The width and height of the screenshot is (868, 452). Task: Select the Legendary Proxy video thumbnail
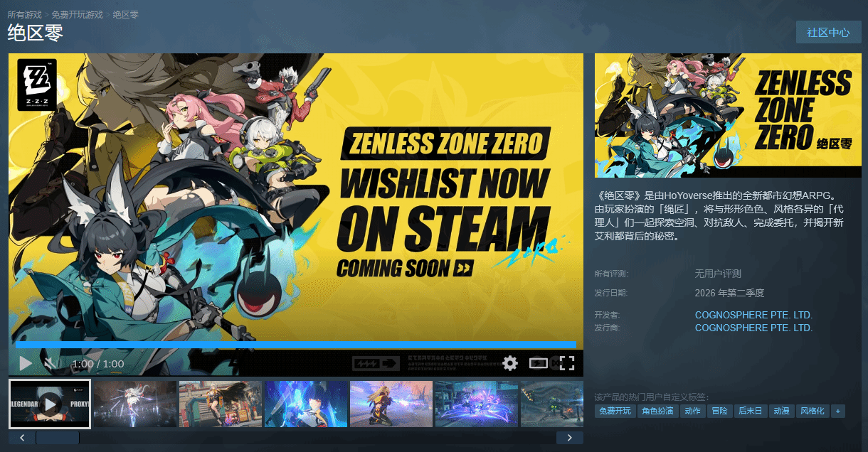tap(50, 404)
